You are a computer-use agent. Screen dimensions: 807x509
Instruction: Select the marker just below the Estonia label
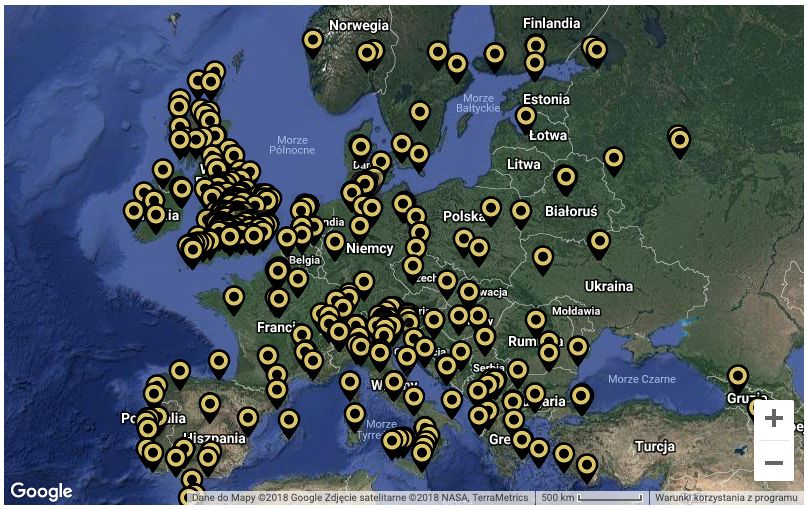(525, 120)
